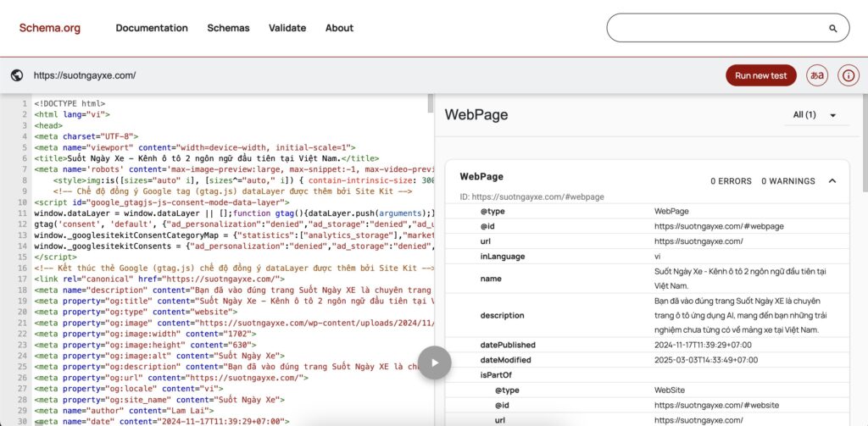Click code line 22 og:image:width meta
This screenshot has width=868, height=426.
[x=145, y=334]
